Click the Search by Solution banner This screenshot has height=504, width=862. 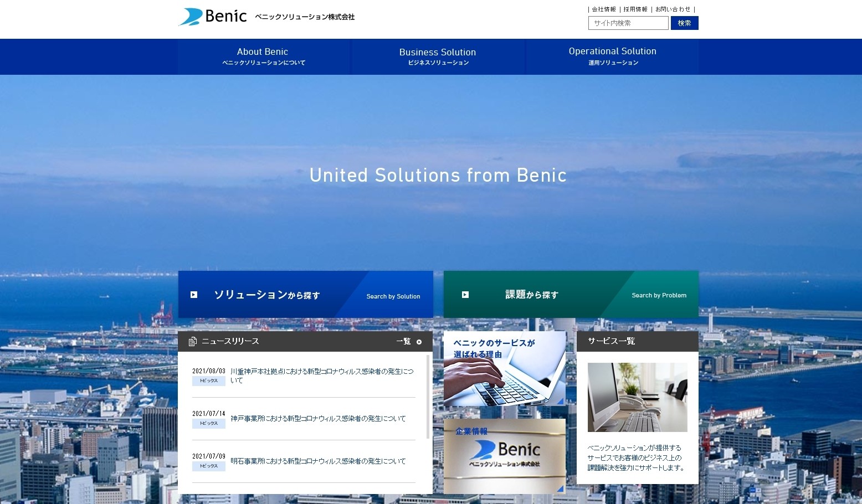305,294
